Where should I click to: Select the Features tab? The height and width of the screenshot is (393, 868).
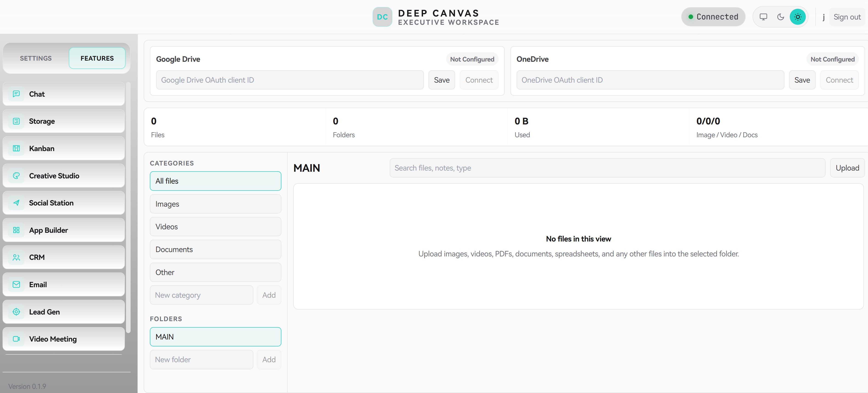coord(97,58)
